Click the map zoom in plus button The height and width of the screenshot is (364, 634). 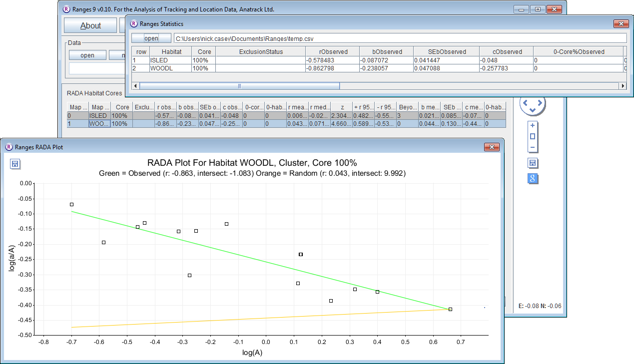(533, 126)
